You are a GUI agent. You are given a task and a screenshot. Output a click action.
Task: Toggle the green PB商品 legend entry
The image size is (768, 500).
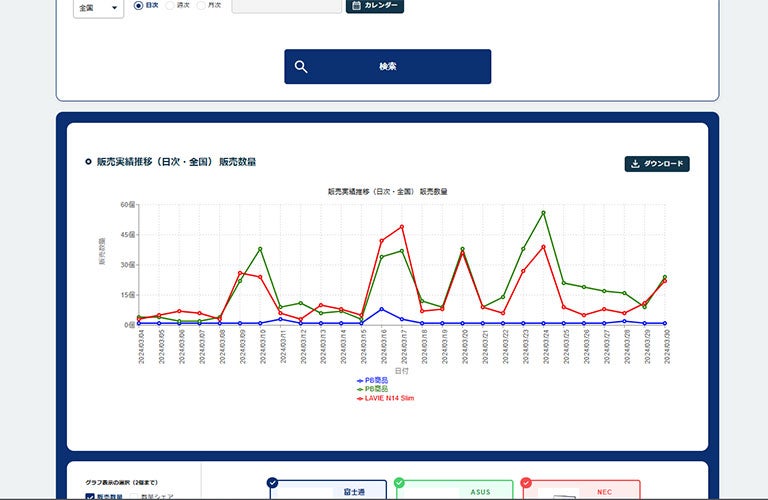[373, 389]
